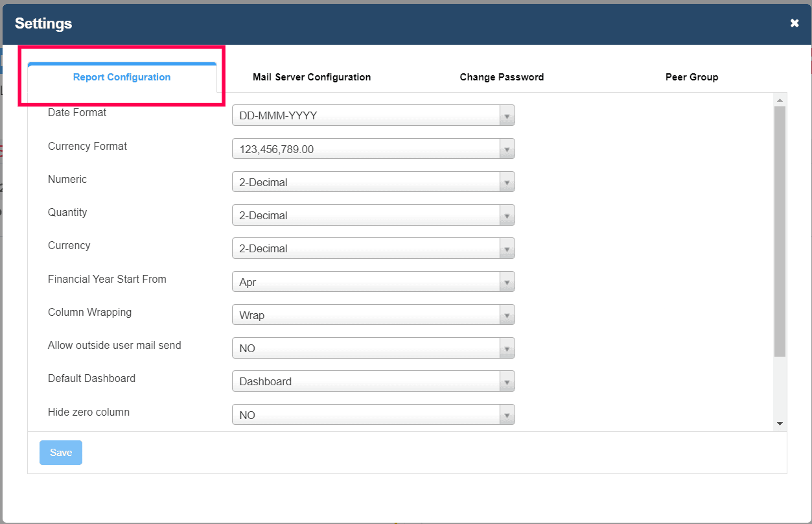Click the vertical scrollbar thumb
The height and width of the screenshot is (524, 812).
point(780,230)
